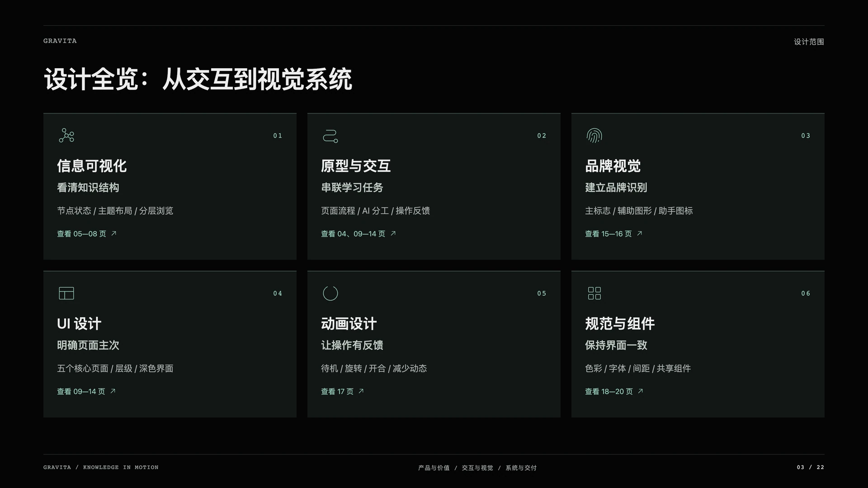The image size is (868, 488).
Task: Click the text 色彩 / 字体 / 间距 / 共享组件
Action: pyautogui.click(x=638, y=368)
